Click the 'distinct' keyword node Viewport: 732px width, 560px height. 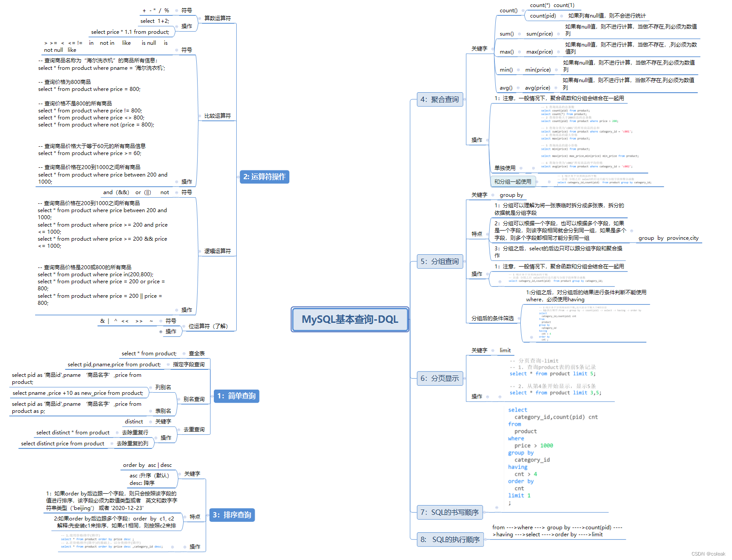pyautogui.click(x=134, y=422)
